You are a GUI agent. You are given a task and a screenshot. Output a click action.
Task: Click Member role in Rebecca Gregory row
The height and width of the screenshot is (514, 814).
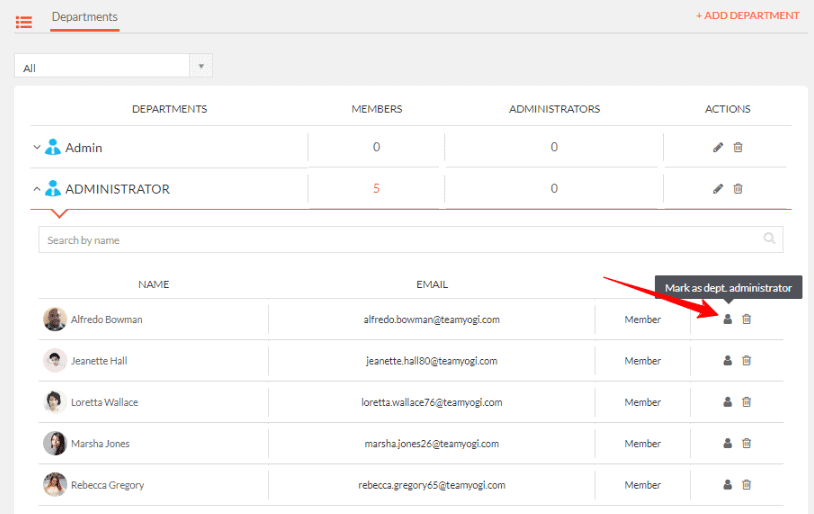pos(643,485)
